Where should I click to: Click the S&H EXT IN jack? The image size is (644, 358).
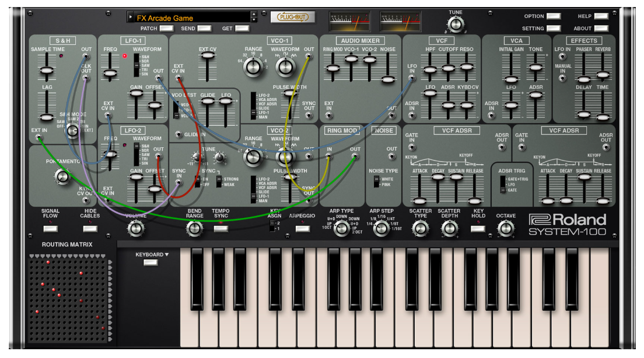(x=38, y=138)
